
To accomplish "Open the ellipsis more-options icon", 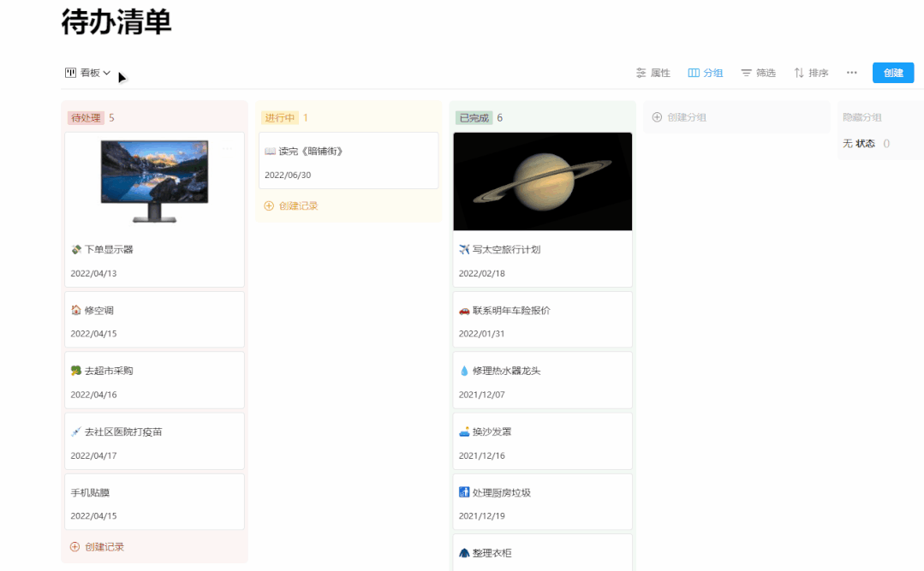I will coord(850,73).
